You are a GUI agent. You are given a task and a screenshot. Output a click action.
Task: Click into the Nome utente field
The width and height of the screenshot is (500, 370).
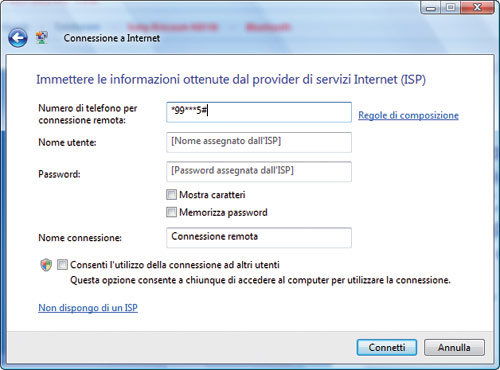coord(259,142)
